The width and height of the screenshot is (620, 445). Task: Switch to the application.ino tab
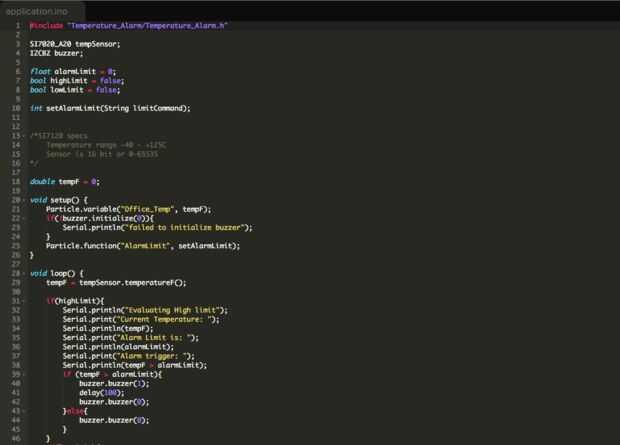[x=37, y=11]
